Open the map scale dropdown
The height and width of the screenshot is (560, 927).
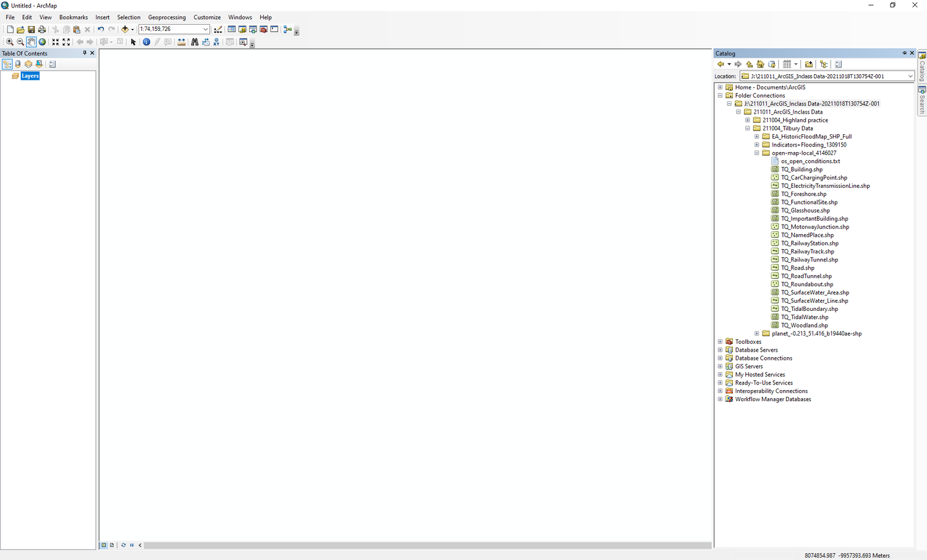206,29
